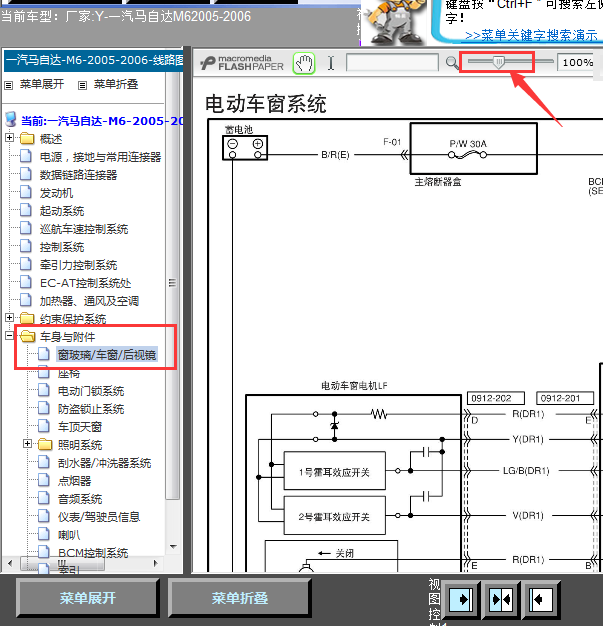Open 数据链路连接器 page
Viewport: 603px width, 630px height.
[x=78, y=175]
